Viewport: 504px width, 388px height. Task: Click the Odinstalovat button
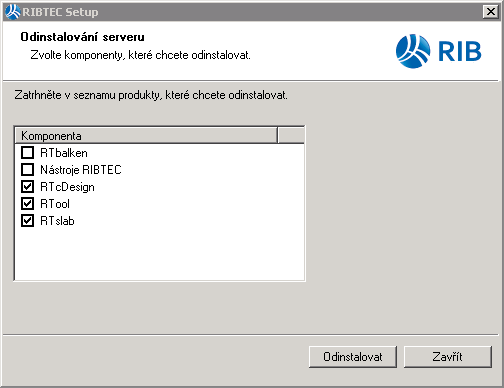(353, 357)
